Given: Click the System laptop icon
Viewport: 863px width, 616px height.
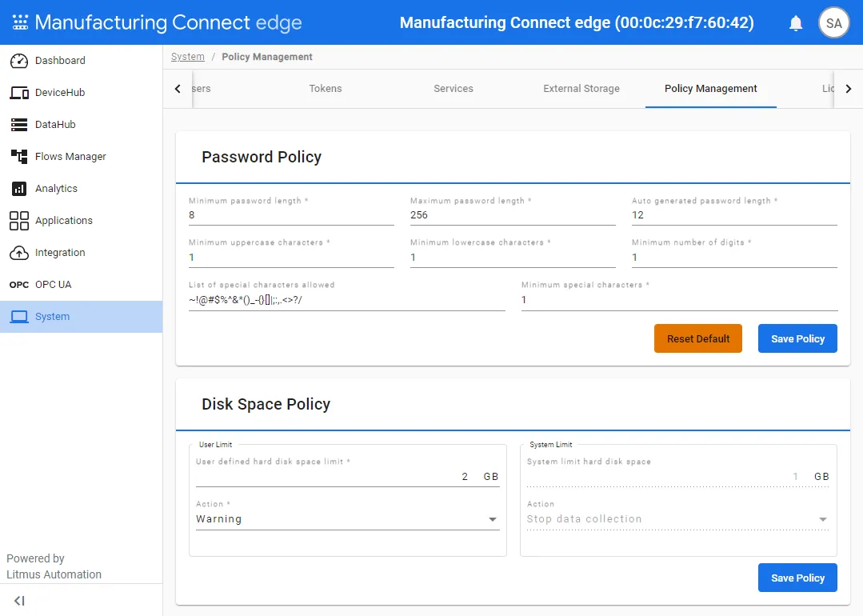Looking at the screenshot, I should click(19, 317).
